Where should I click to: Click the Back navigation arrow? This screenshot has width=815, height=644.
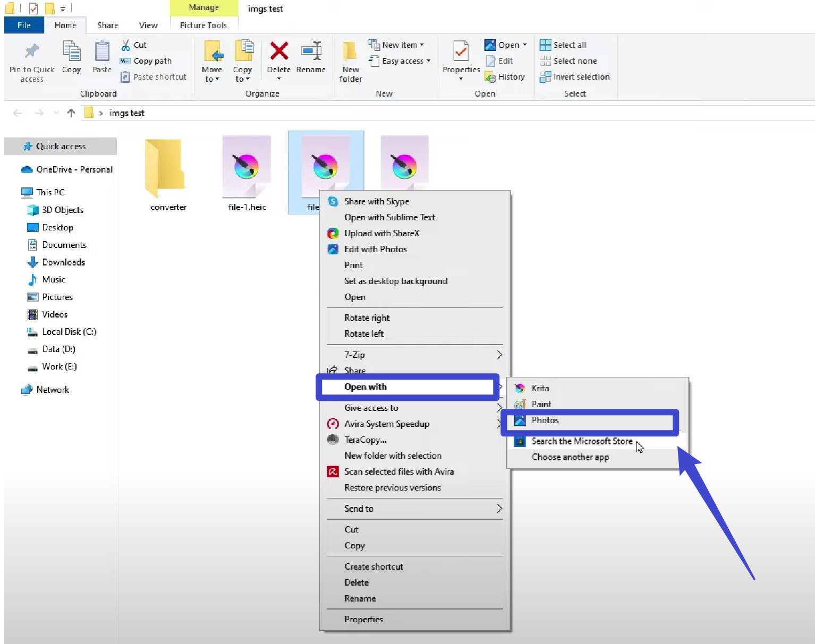tap(18, 113)
